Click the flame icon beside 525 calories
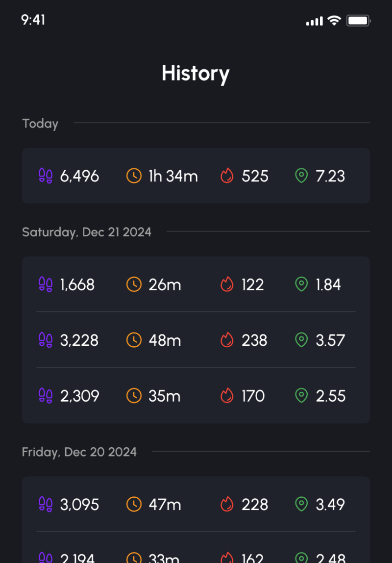Image resolution: width=392 pixels, height=563 pixels. tap(227, 176)
